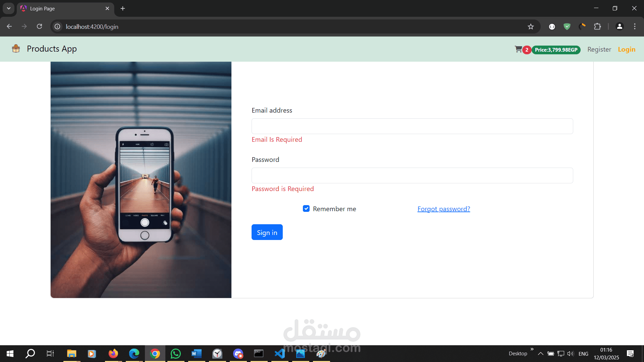
Task: Open the Chrome three-dot menu
Action: [635, 26]
